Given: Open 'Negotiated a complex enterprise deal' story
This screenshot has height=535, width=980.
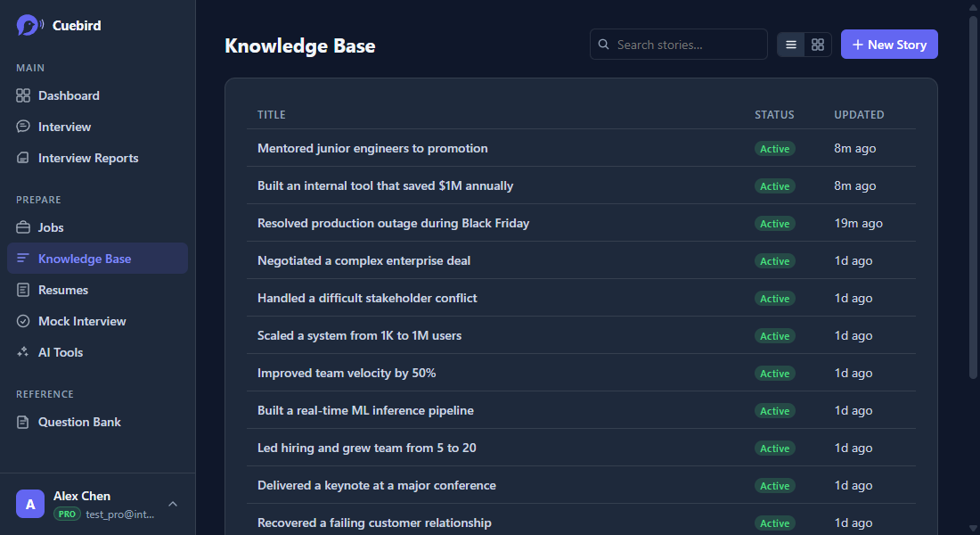Looking at the screenshot, I should tap(363, 261).
